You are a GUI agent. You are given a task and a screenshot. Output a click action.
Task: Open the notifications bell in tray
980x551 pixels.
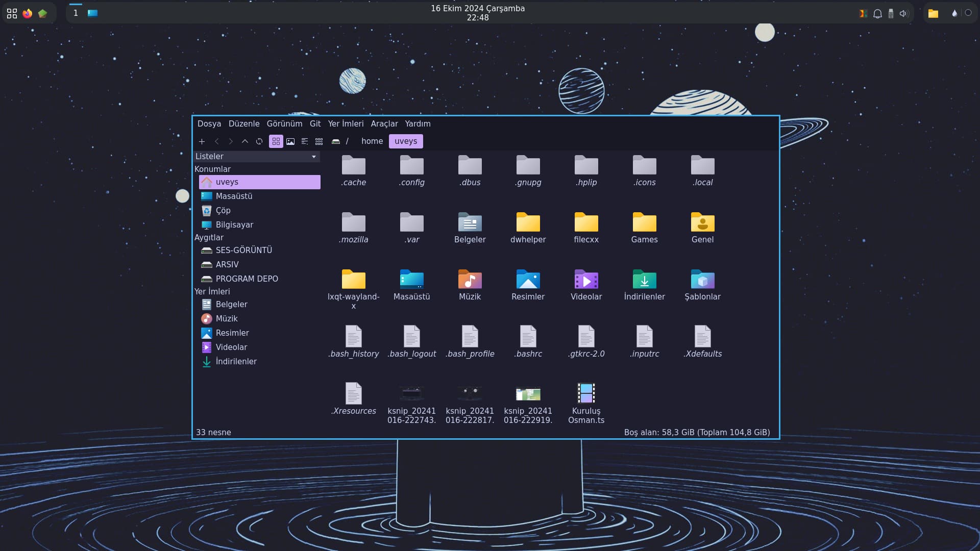click(x=877, y=14)
